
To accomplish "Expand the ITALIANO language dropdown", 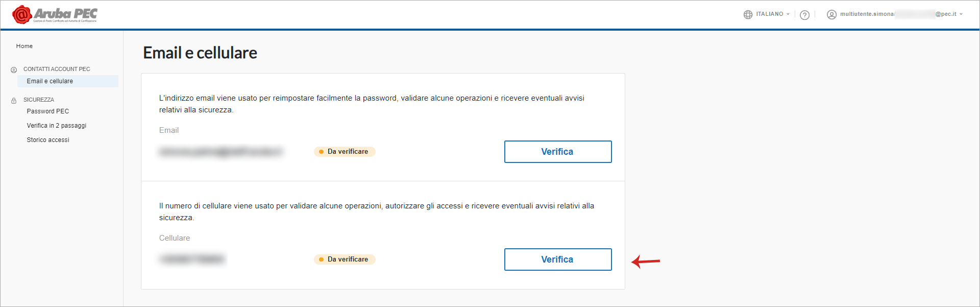I will [x=773, y=14].
